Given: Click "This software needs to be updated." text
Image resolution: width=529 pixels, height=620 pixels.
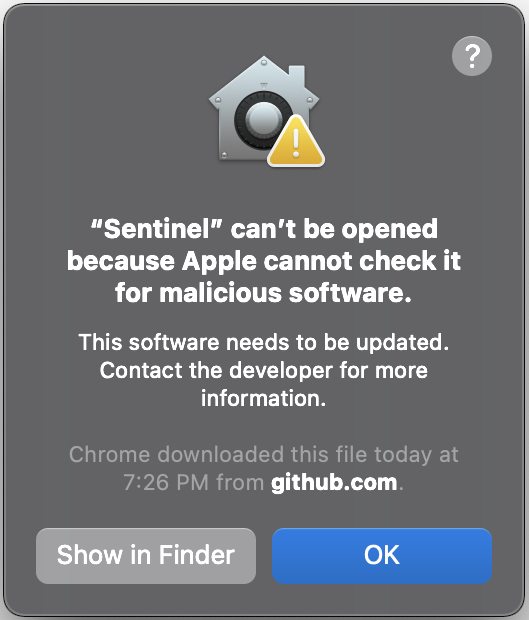Looking at the screenshot, I should 264,342.
